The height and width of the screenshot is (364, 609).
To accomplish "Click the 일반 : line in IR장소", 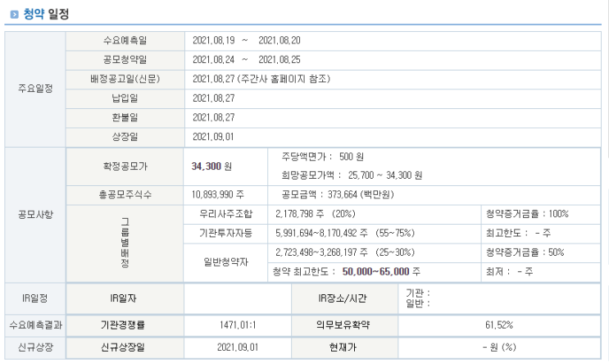I will (x=418, y=304).
